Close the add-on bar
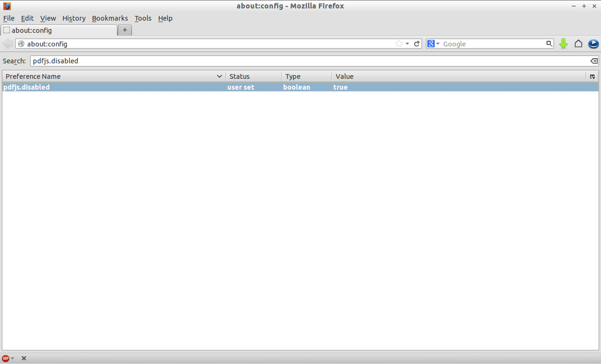The height and width of the screenshot is (364, 601). click(x=24, y=358)
